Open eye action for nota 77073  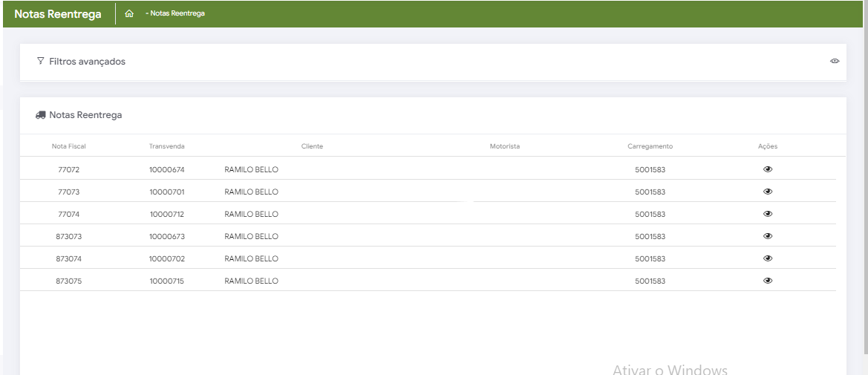[x=768, y=192]
